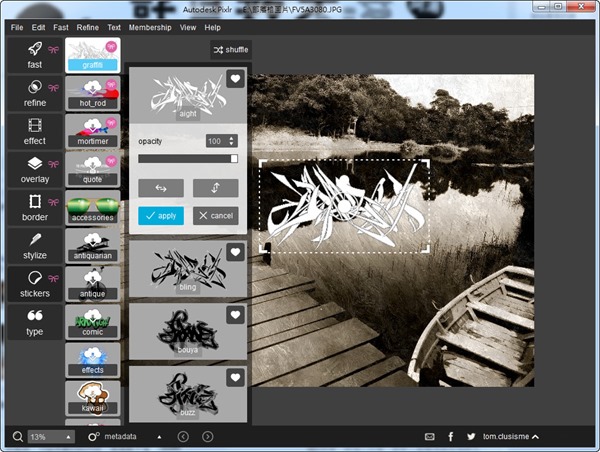Favorite the bling sticker with heart
Screen dimensions: 600x452
[x=235, y=253]
